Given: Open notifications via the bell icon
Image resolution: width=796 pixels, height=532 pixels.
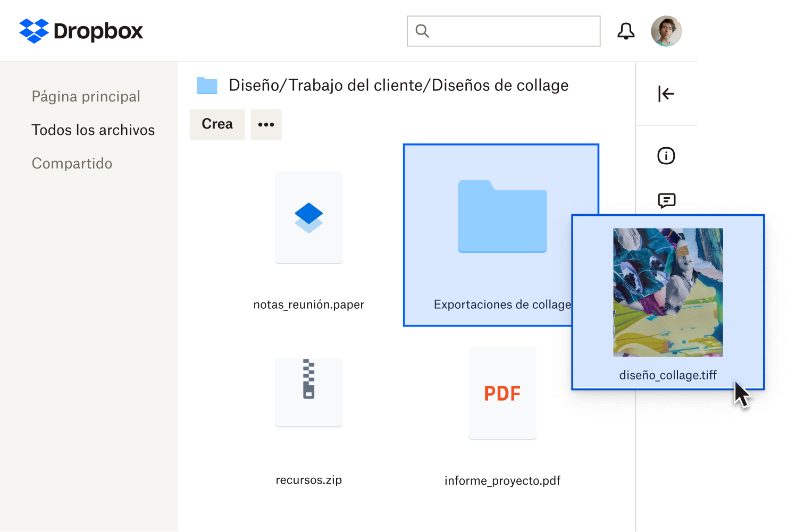Looking at the screenshot, I should click(626, 31).
